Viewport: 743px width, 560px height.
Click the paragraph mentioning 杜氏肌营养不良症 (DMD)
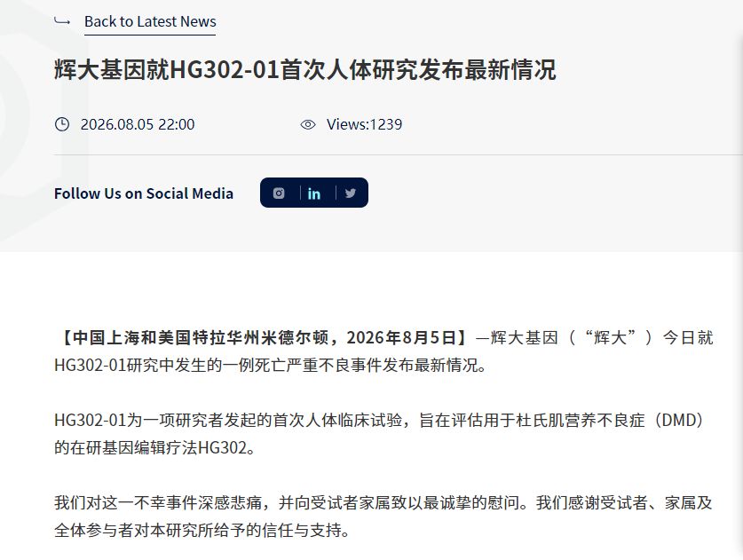(x=380, y=433)
